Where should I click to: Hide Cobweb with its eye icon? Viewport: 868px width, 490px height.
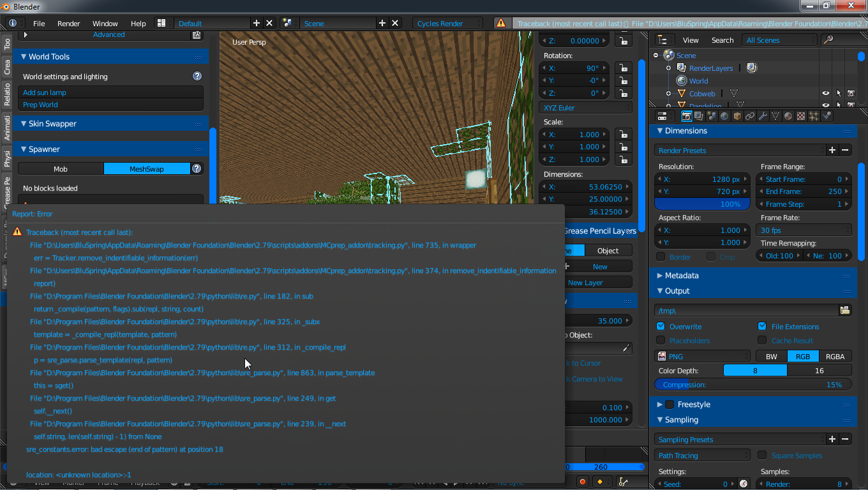(826, 94)
